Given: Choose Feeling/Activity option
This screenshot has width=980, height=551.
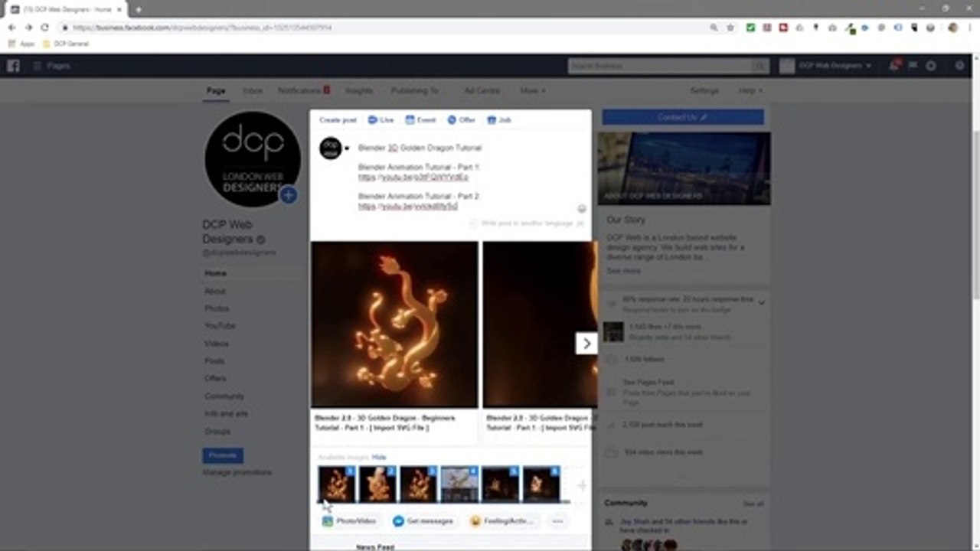Looking at the screenshot, I should coord(501,521).
